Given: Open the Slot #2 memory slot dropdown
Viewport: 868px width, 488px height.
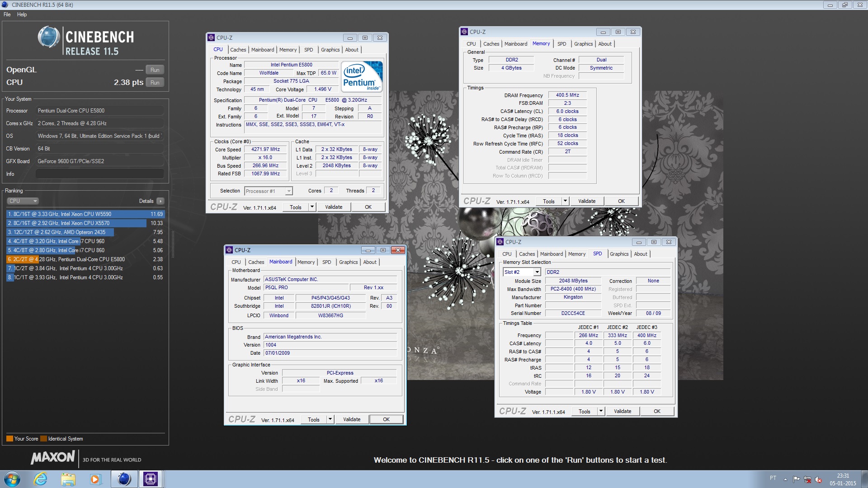Looking at the screenshot, I should (x=522, y=272).
